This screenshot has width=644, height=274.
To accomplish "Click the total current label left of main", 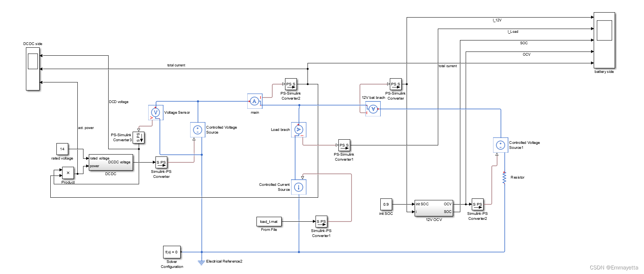I will [176, 65].
